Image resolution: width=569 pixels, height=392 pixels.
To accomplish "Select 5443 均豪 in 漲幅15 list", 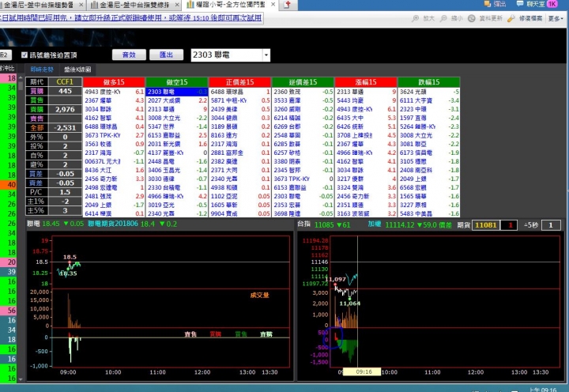I will pyautogui.click(x=366, y=100).
